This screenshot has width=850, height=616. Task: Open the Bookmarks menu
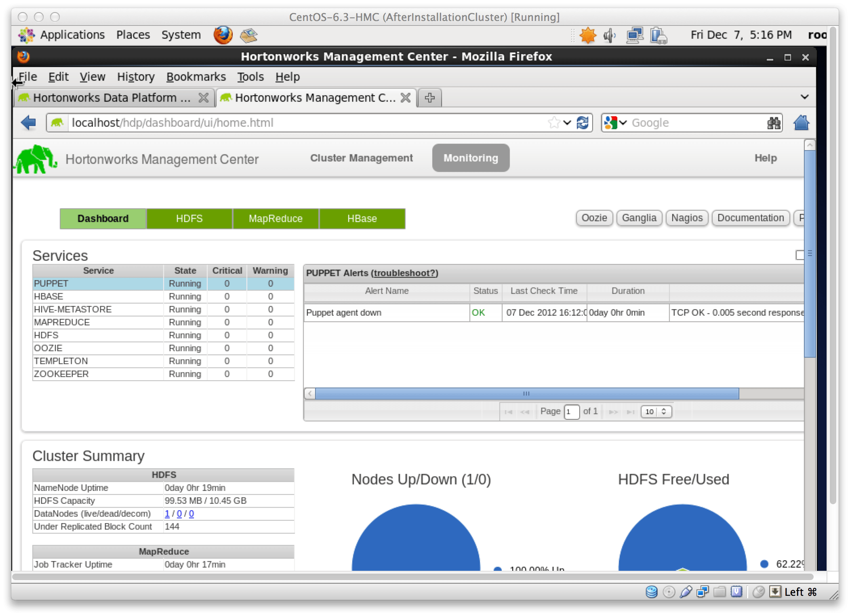click(196, 77)
